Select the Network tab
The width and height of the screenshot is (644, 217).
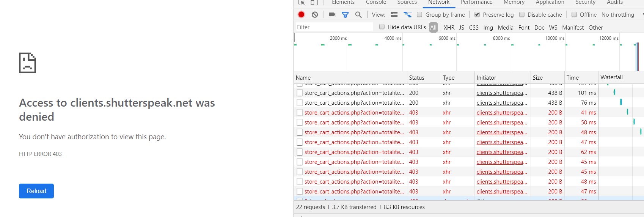point(439,2)
